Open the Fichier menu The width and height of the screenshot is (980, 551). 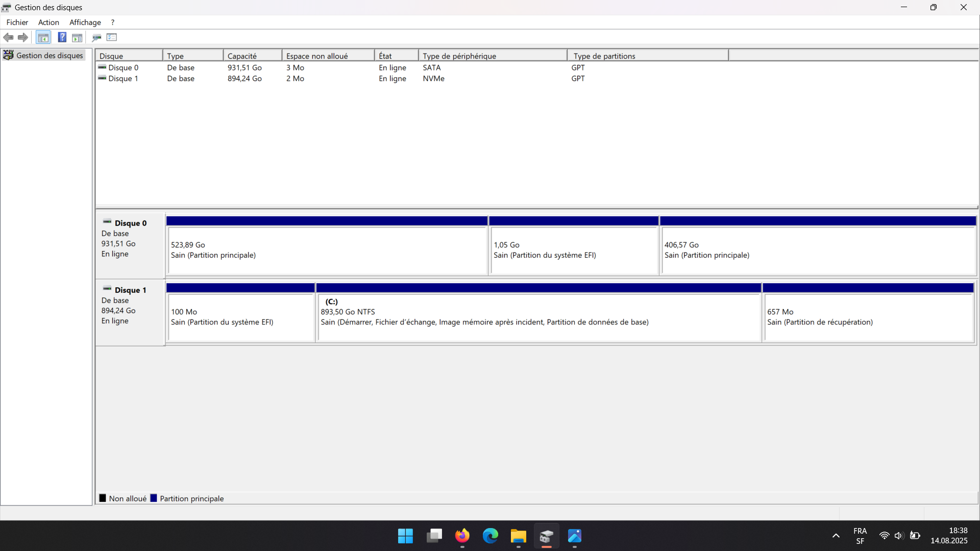point(17,22)
